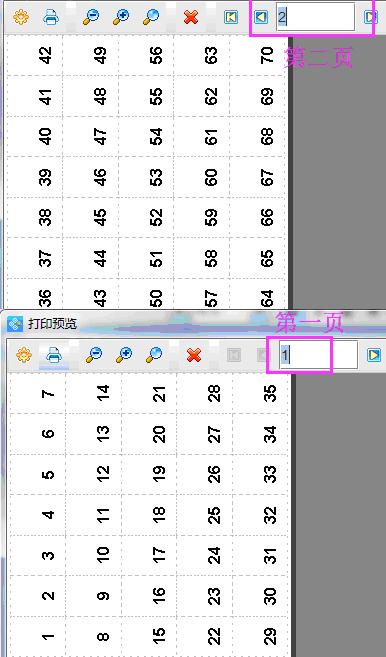Click the label cell numbered 24
Image resolution: width=386 pixels, height=657 pixels.
[x=205, y=555]
